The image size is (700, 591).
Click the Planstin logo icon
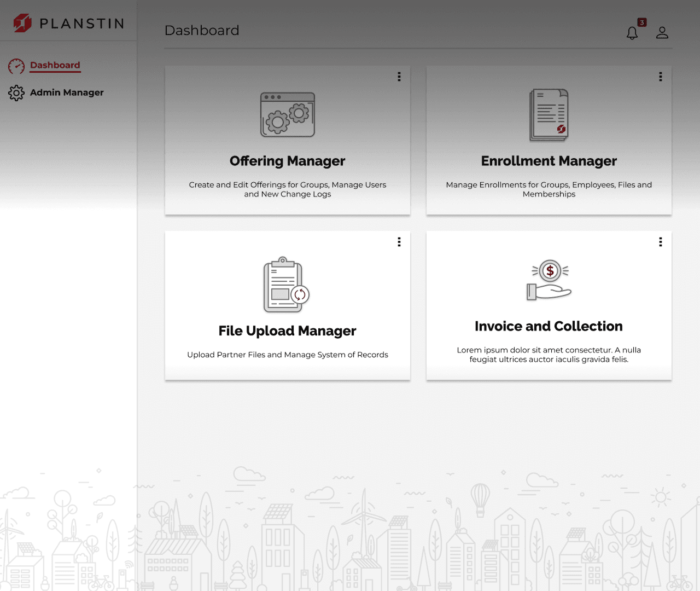22,23
